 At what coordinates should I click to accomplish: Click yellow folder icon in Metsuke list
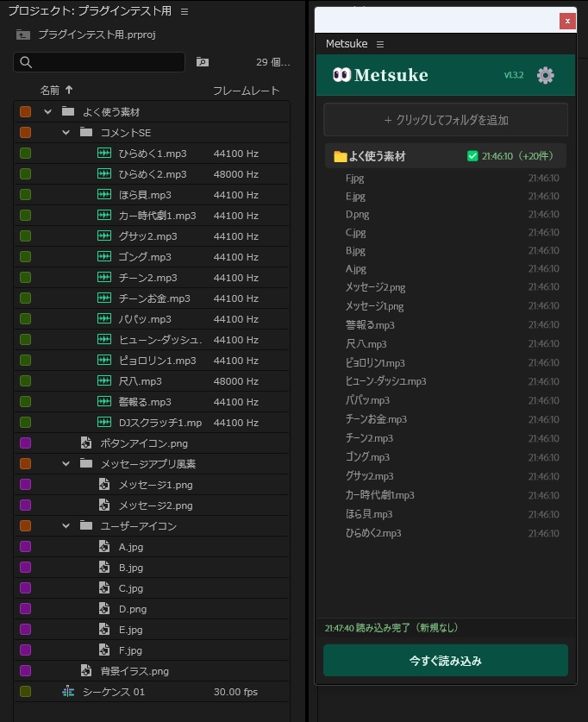(341, 156)
